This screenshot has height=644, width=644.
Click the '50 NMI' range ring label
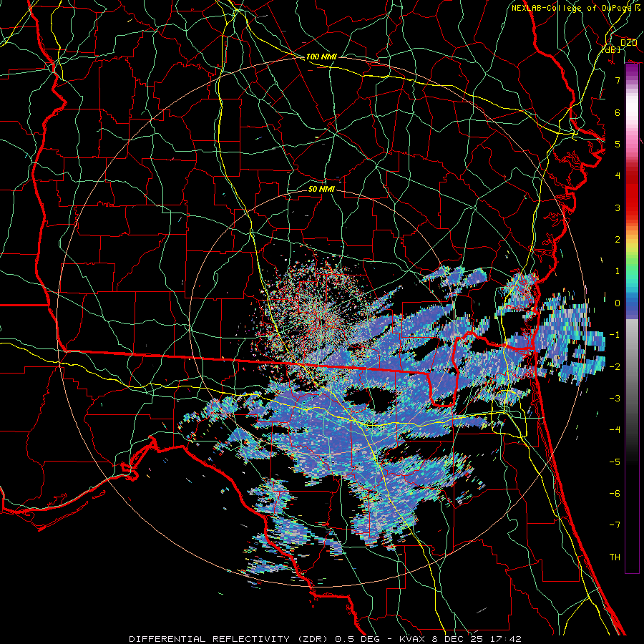321,189
